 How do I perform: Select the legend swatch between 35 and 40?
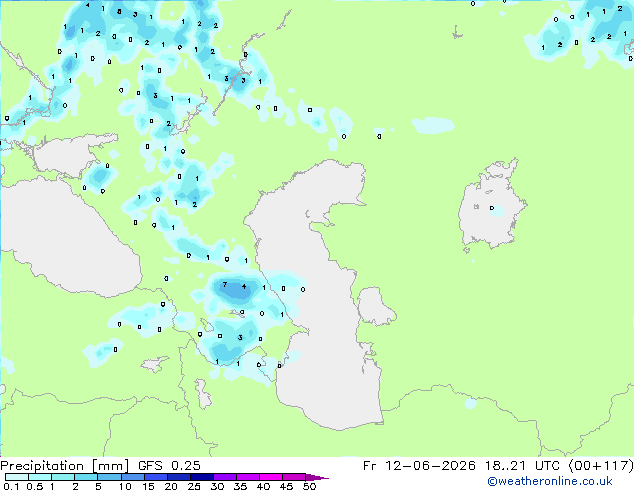[x=248, y=477]
